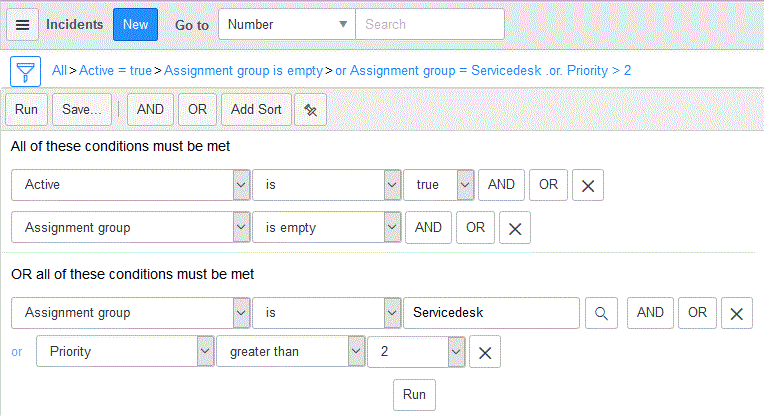Select the true value dropdown
Image resolution: width=764 pixels, height=416 pixels.
coord(439,185)
